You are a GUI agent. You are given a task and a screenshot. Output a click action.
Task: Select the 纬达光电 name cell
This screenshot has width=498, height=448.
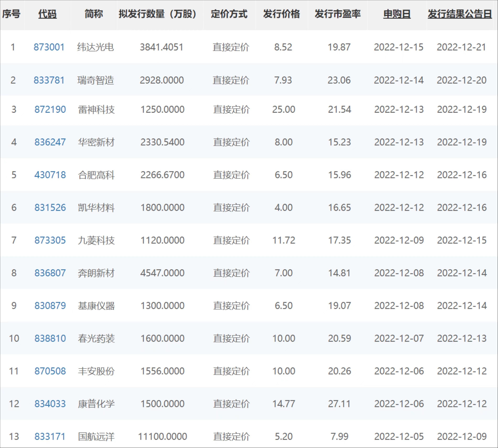(x=96, y=47)
